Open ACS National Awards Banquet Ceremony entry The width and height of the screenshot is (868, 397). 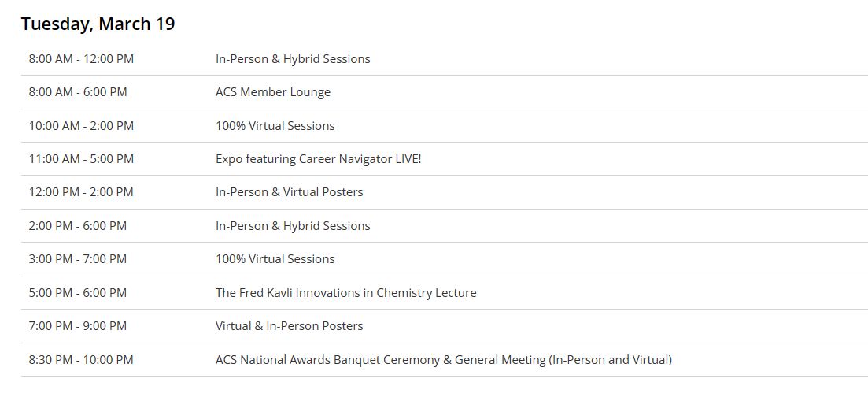tap(444, 360)
